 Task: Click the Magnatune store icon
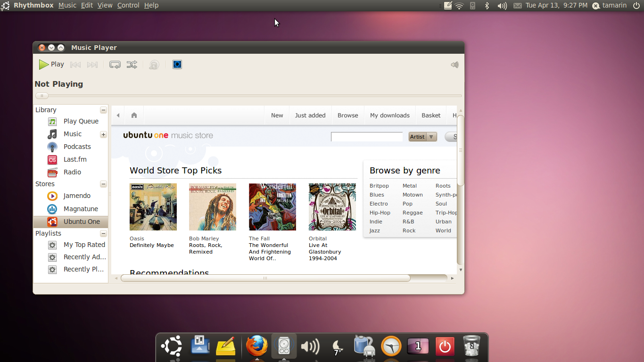pos(52,209)
